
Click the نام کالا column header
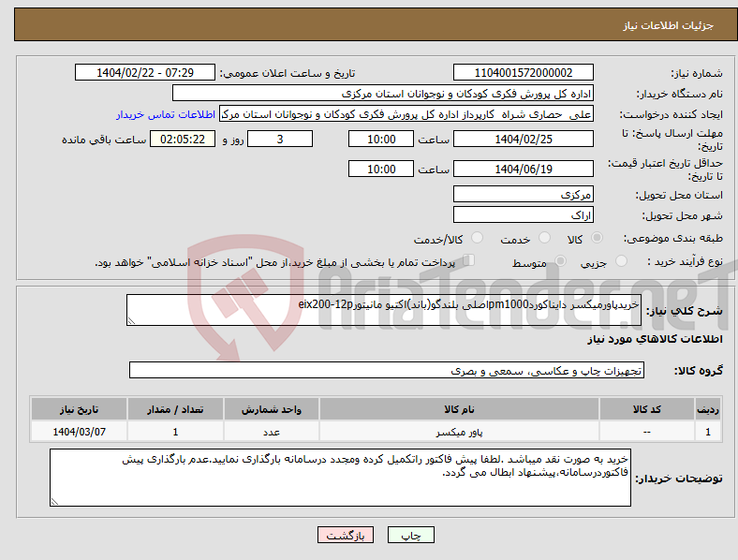459,409
